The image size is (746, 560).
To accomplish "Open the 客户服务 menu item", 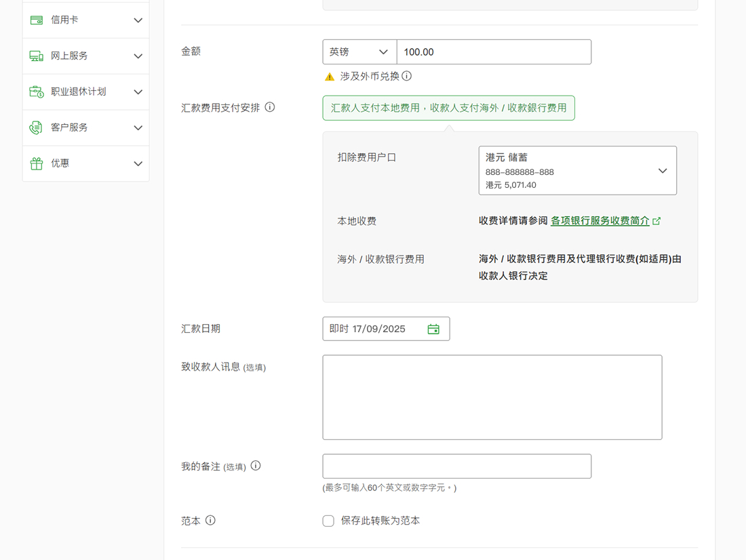I will (x=85, y=127).
